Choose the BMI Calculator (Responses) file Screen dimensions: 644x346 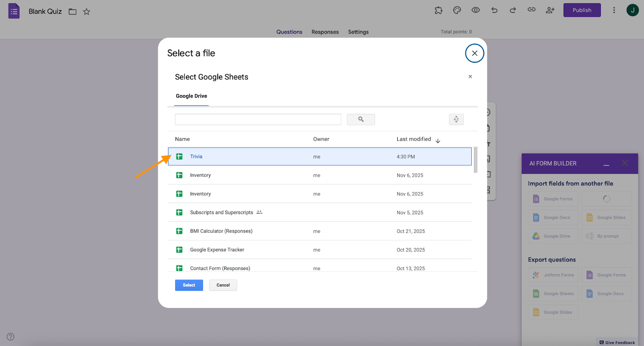pyautogui.click(x=221, y=231)
